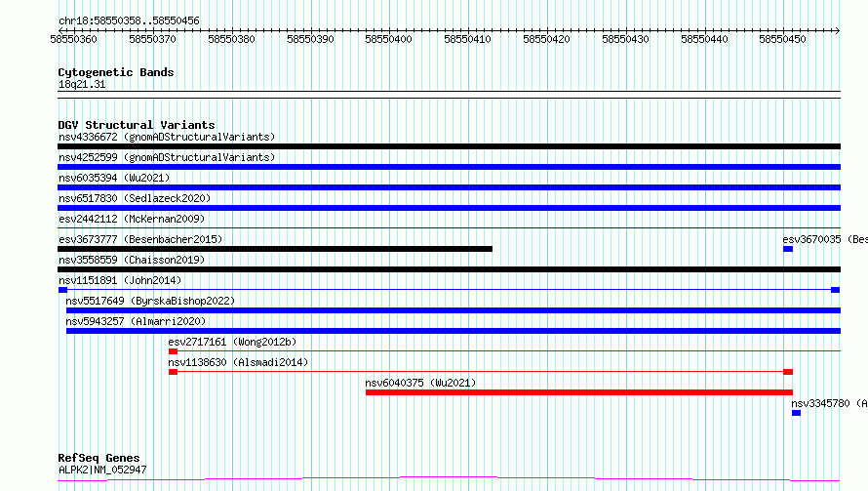Image resolution: width=868 pixels, height=491 pixels.
Task: Click ruler position 58550390
Action: tap(310, 39)
